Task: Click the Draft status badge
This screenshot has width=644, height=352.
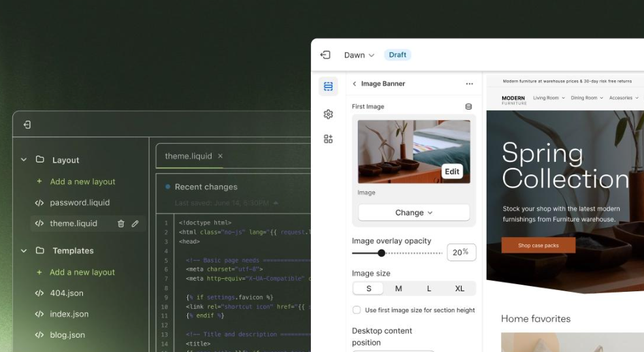Action: [x=398, y=55]
